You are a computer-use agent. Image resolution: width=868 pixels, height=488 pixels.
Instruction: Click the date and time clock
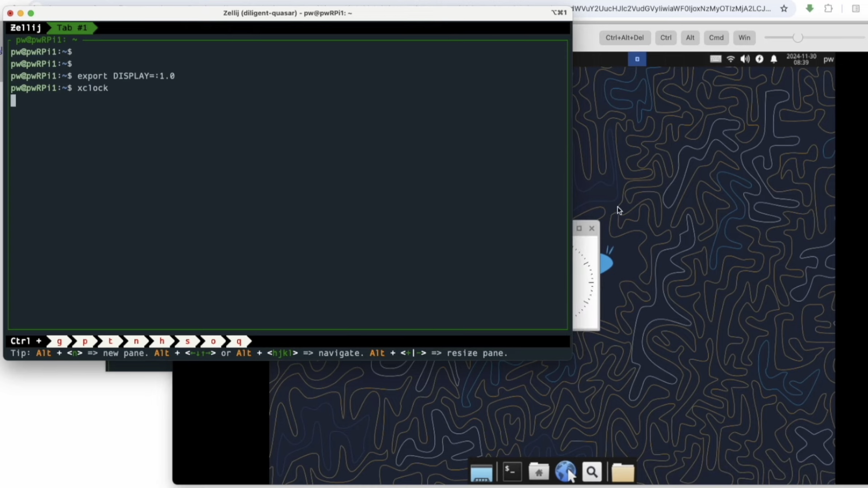[801, 59]
